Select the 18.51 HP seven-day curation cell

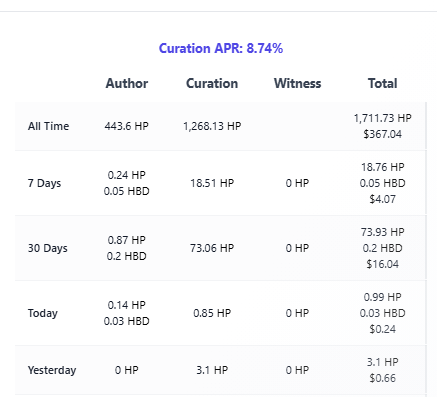tap(212, 183)
